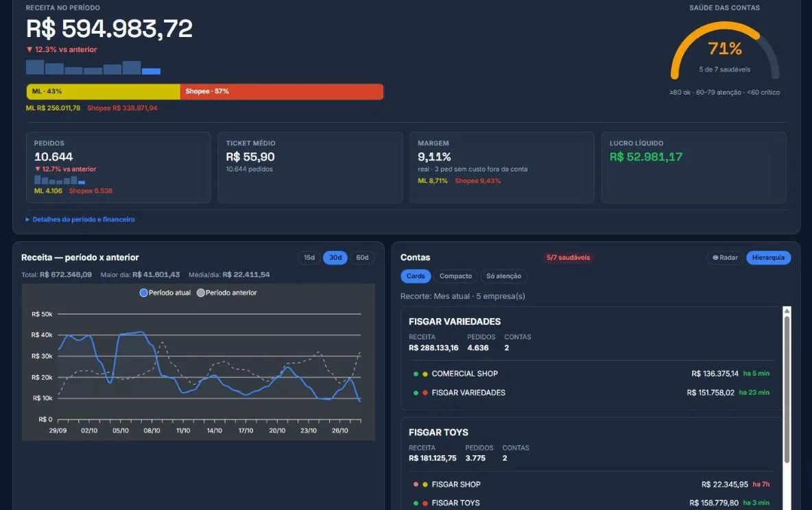This screenshot has height=510, width=812.
Task: Click the Shopee 57% red bar segment
Action: pos(282,92)
